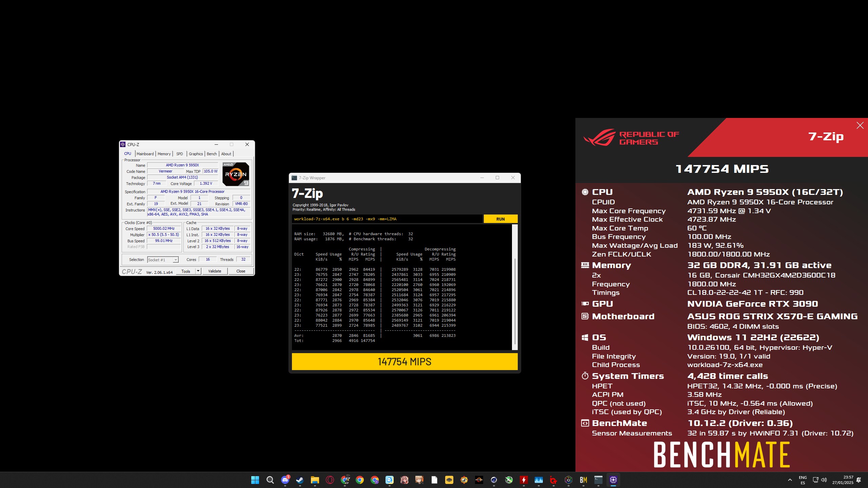Screen dimensions: 868x488
Task: Switch to the CPU tab in CPU-Z
Action: point(128,154)
